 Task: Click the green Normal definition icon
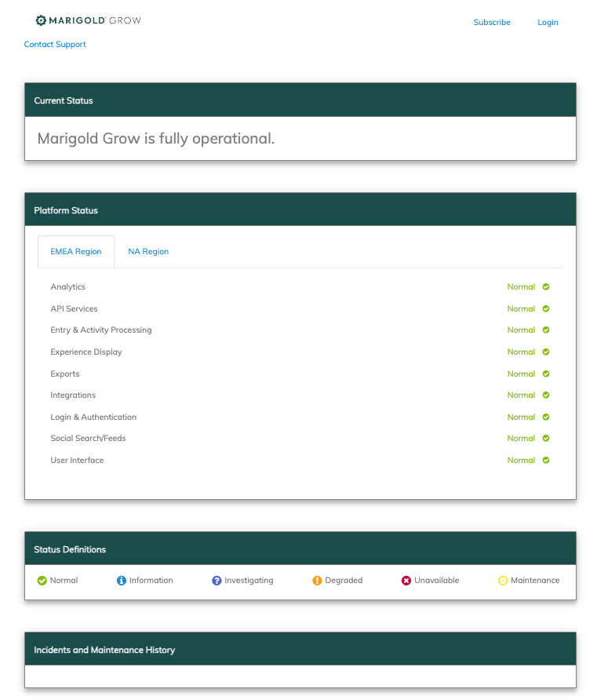point(42,581)
